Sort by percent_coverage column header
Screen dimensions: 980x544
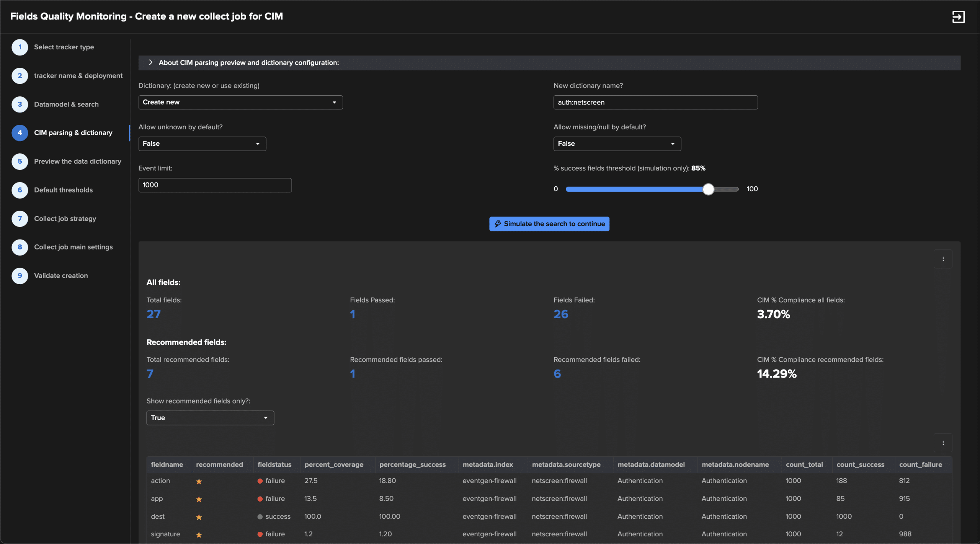[x=334, y=464]
